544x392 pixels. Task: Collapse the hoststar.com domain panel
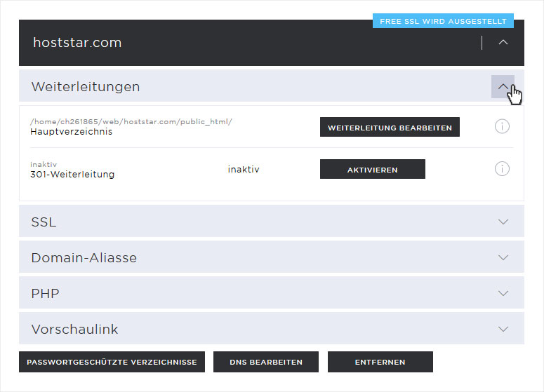tap(503, 43)
